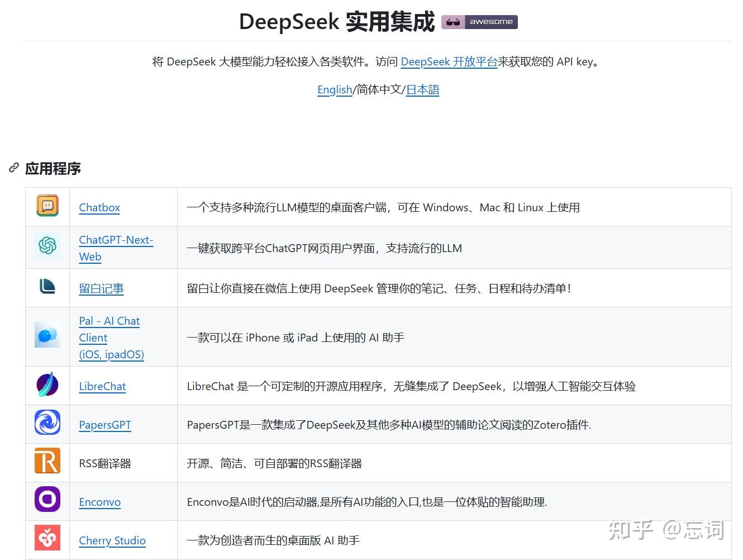
Task: Click the awesome badge image
Action: coord(479,22)
